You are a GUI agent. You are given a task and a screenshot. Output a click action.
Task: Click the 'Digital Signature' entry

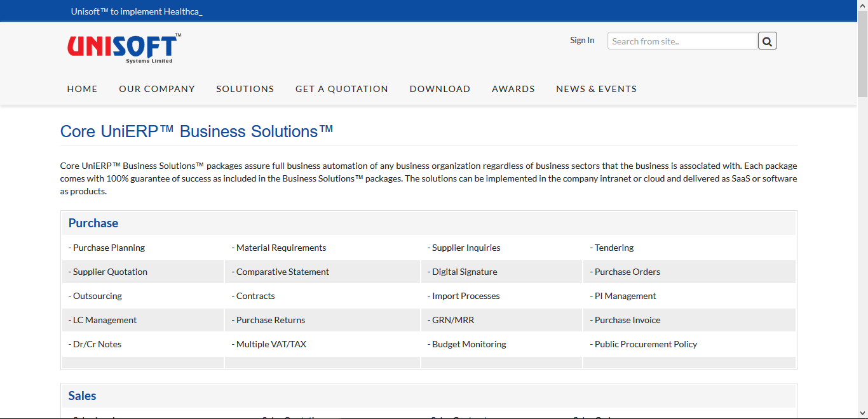pyautogui.click(x=463, y=272)
